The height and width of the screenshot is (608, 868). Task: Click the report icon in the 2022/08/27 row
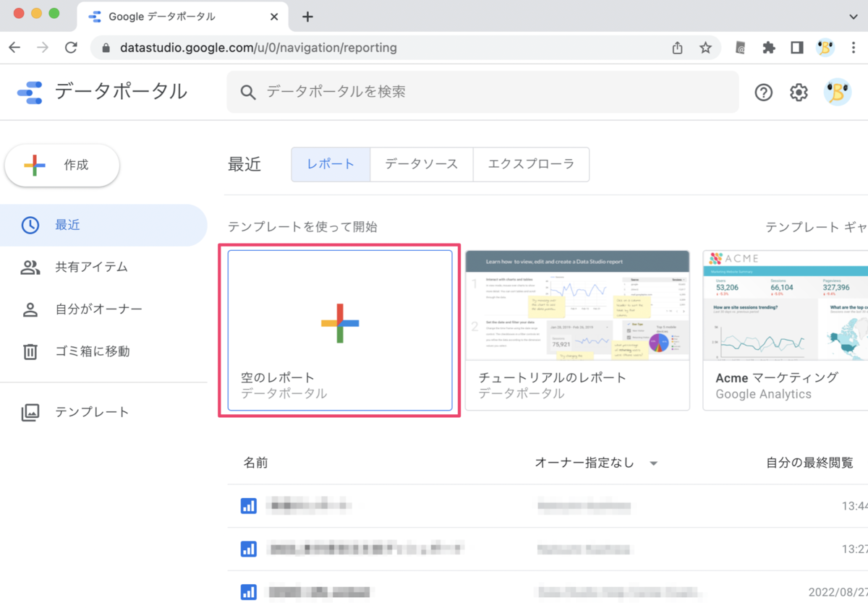248,592
